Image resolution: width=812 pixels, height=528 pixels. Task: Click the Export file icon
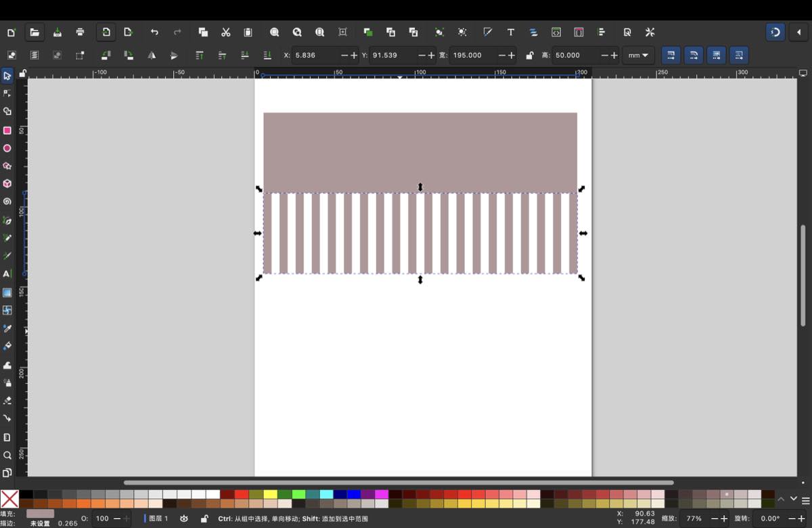pos(128,32)
